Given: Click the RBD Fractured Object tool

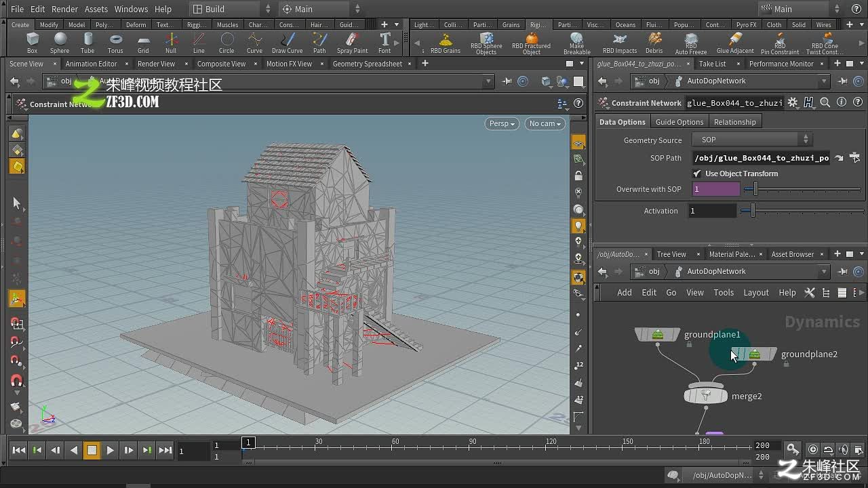Looking at the screenshot, I should click(532, 43).
